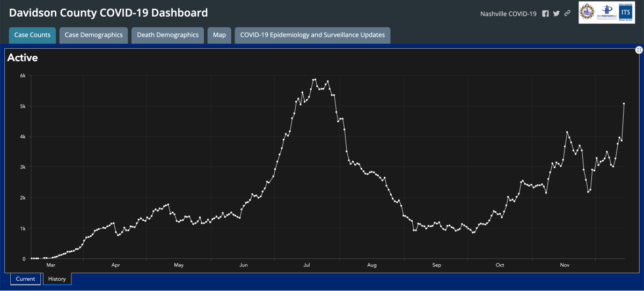Screen dimensions: 644x291
Task: Click the Metro Public Health Dept logo
Action: coord(608,12)
